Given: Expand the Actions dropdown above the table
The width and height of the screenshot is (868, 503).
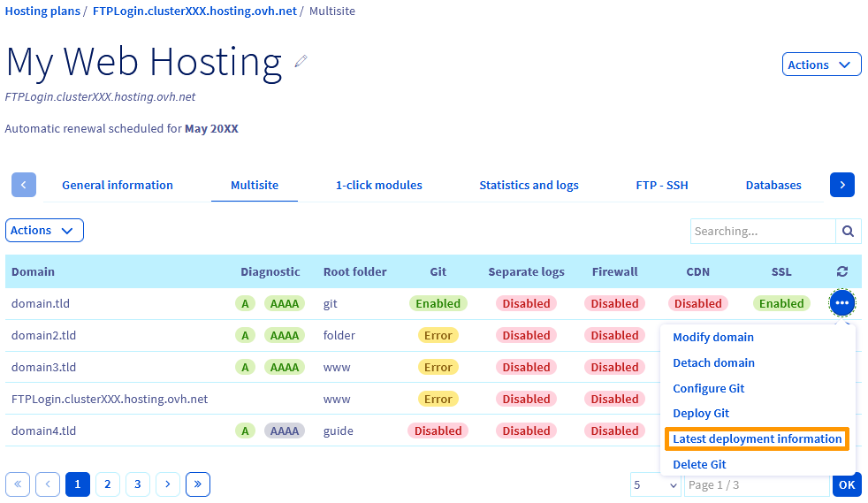Looking at the screenshot, I should click(x=44, y=231).
